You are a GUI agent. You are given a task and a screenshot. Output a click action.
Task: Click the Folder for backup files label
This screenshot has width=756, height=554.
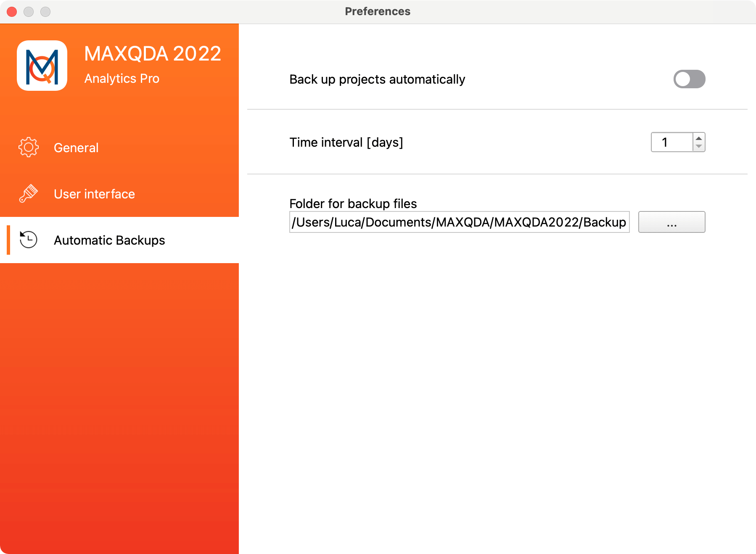pyautogui.click(x=353, y=203)
